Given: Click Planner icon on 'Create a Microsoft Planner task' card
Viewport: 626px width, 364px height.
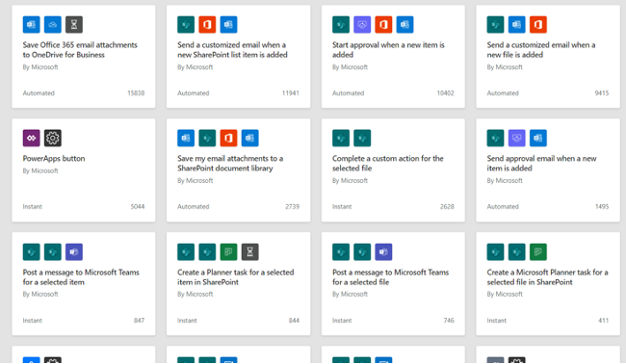Looking at the screenshot, I should pos(538,252).
